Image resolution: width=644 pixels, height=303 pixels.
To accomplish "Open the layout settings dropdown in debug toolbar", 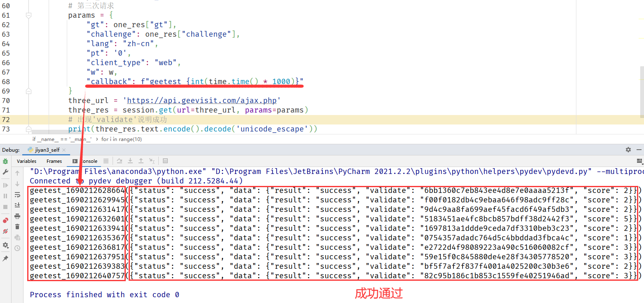I will coord(639,161).
